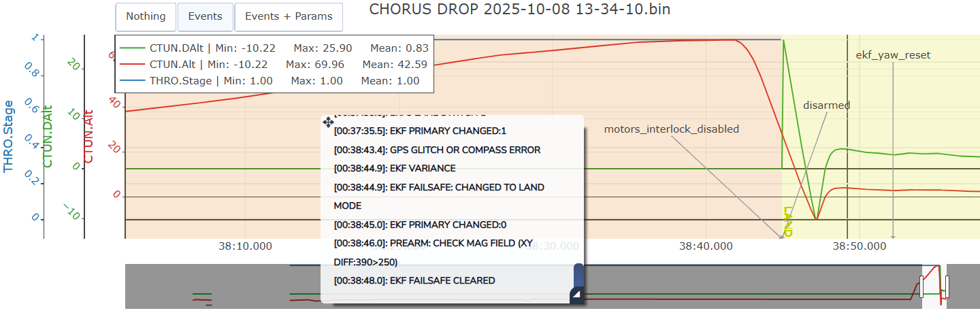980x315 pixels.
Task: Click the blue THRO.Stage legend line marker
Action: tap(132, 81)
